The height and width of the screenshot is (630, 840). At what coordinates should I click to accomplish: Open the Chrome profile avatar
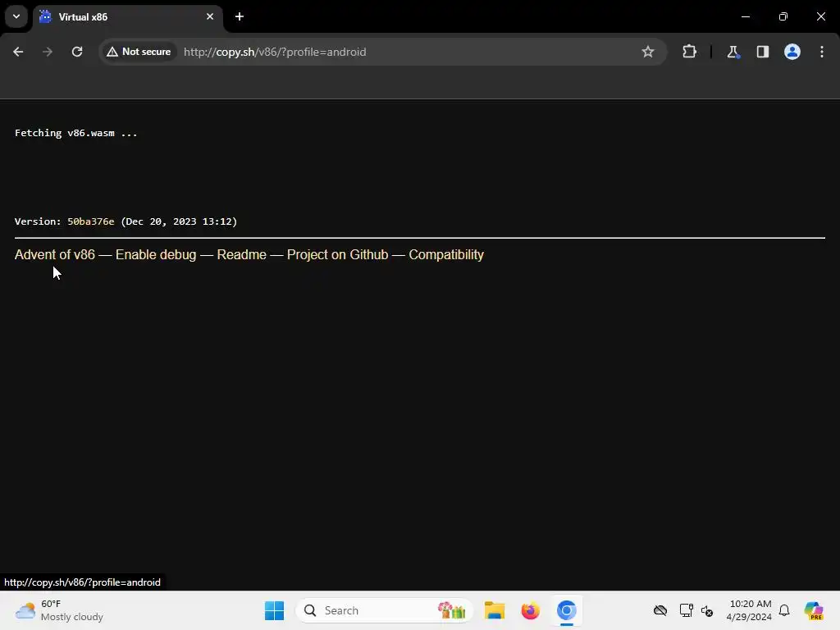click(792, 52)
